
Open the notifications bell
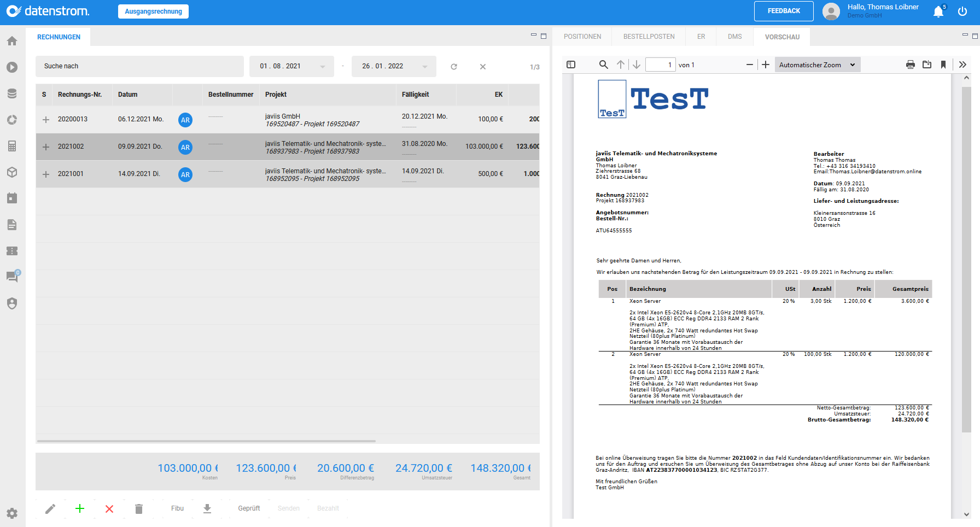938,11
